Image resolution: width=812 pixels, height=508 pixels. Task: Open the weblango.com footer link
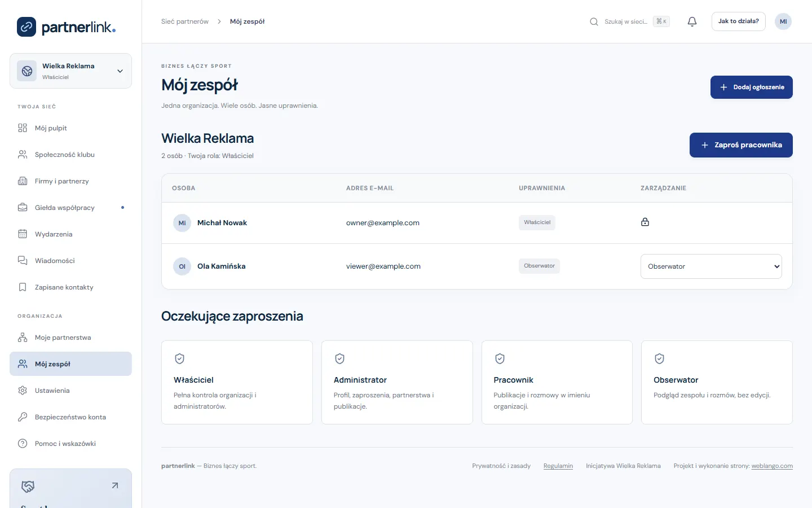(772, 466)
